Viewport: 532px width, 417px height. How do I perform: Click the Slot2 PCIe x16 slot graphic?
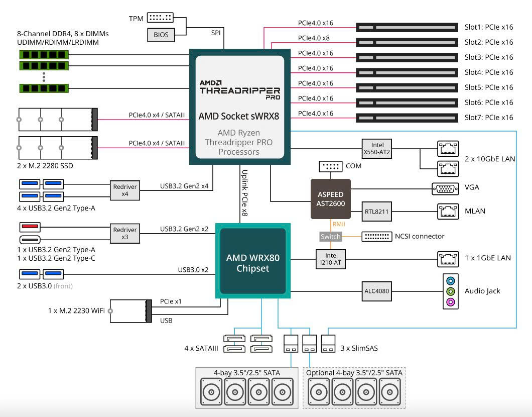(407, 42)
